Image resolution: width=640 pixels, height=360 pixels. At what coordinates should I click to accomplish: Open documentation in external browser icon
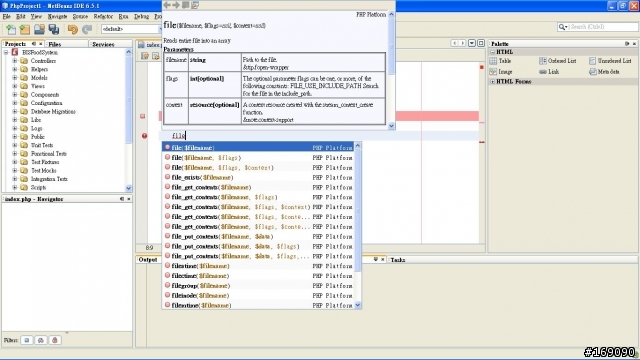point(195,5)
